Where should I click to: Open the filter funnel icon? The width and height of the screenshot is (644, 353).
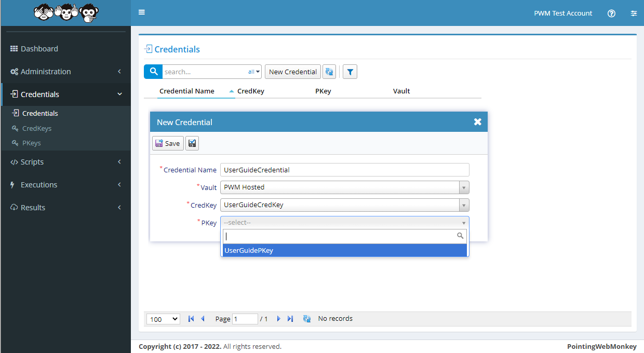(x=350, y=72)
